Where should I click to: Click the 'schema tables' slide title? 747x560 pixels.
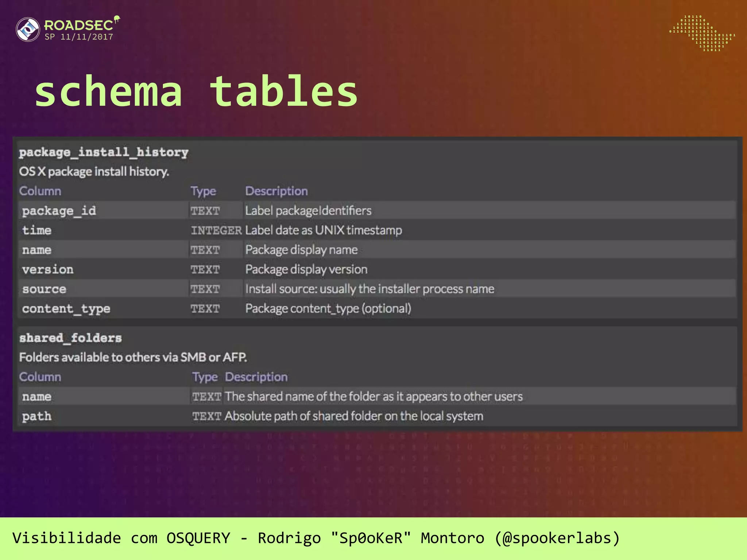click(x=196, y=91)
